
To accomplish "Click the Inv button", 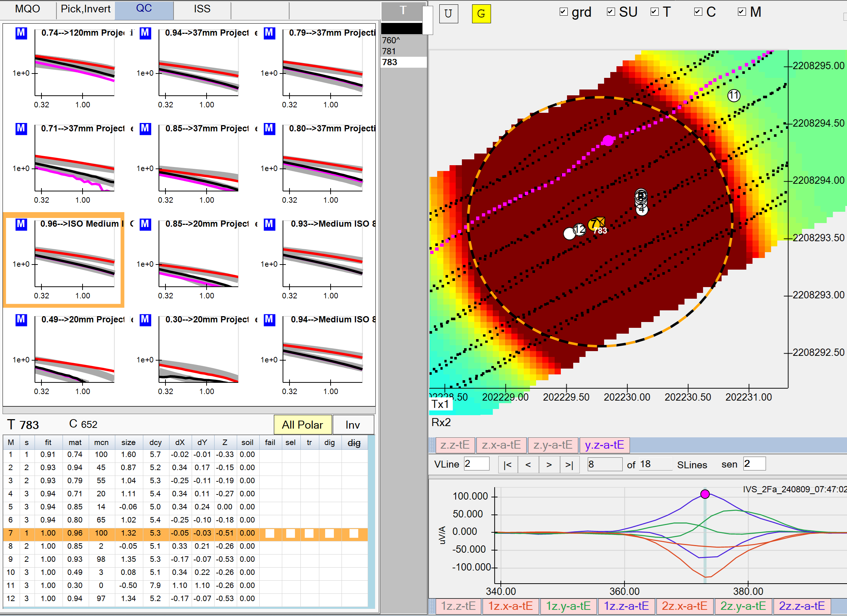I will (x=352, y=425).
